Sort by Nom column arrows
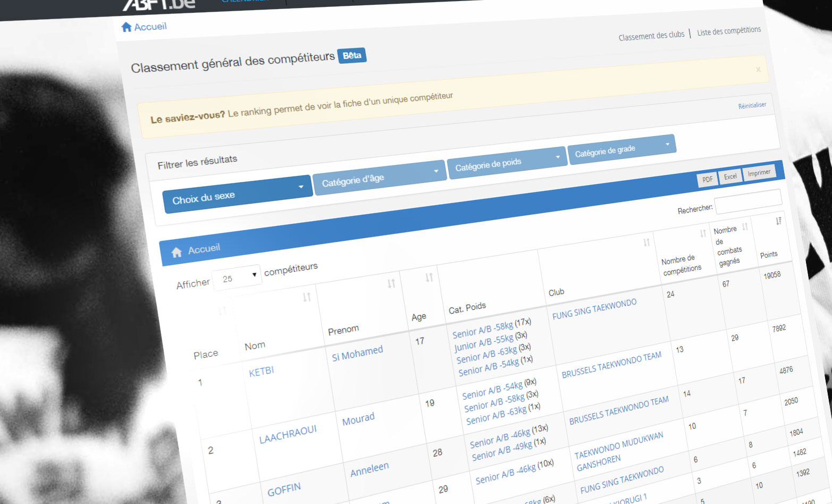Viewport: 832px width, 504px height. click(307, 297)
